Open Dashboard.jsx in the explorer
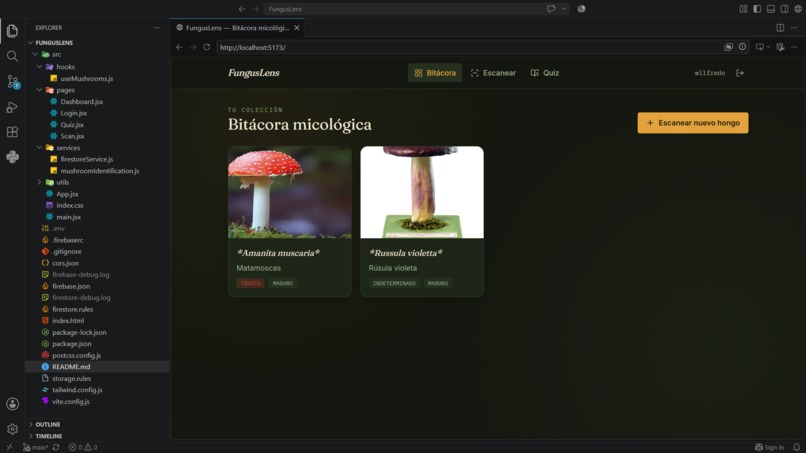806x453 pixels. click(82, 102)
